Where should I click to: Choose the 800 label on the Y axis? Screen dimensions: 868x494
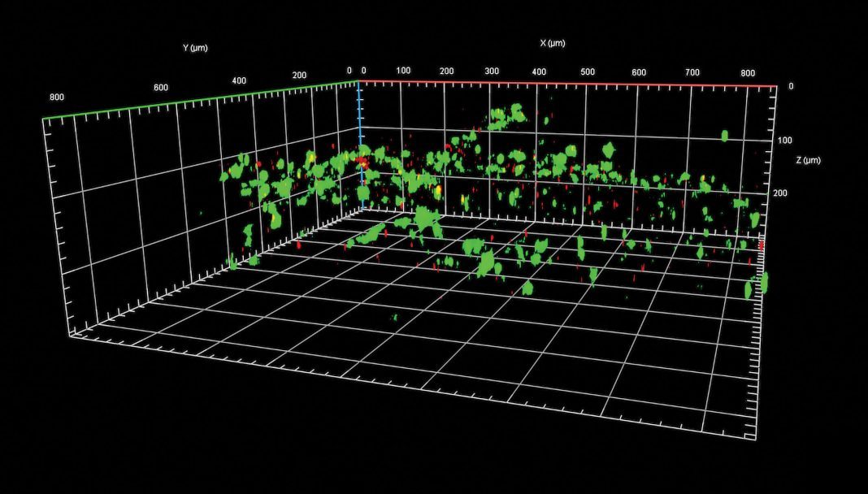pyautogui.click(x=56, y=97)
